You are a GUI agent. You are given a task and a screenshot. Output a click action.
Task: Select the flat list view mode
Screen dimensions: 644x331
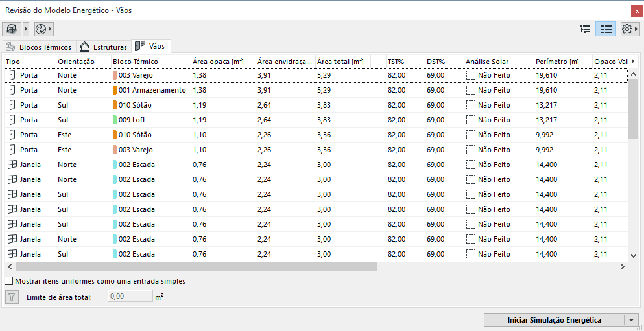tap(606, 29)
